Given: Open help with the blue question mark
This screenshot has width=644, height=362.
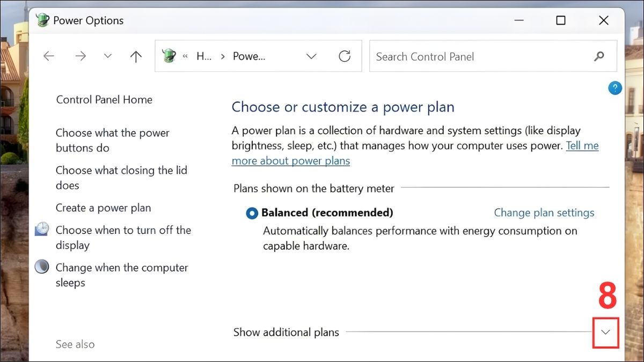Looking at the screenshot, I should [615, 88].
